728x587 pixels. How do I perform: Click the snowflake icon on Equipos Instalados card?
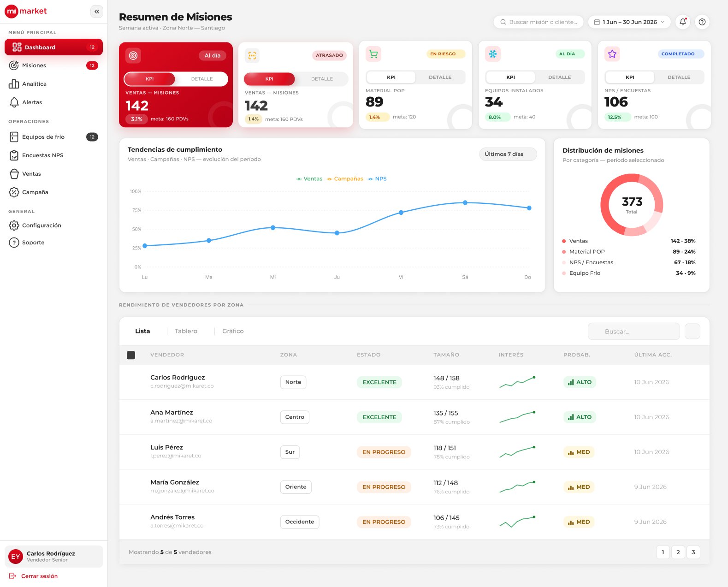tap(493, 54)
